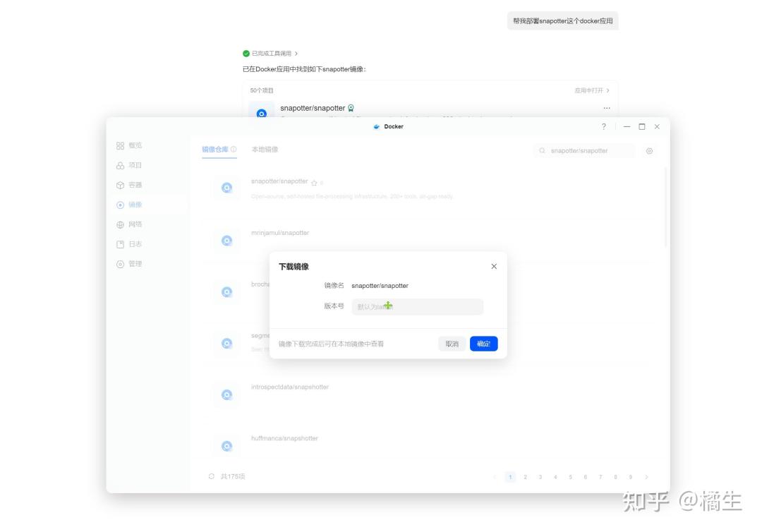Select the introspectdata/snapshotter image entry
The image size is (762, 532).
[290, 387]
